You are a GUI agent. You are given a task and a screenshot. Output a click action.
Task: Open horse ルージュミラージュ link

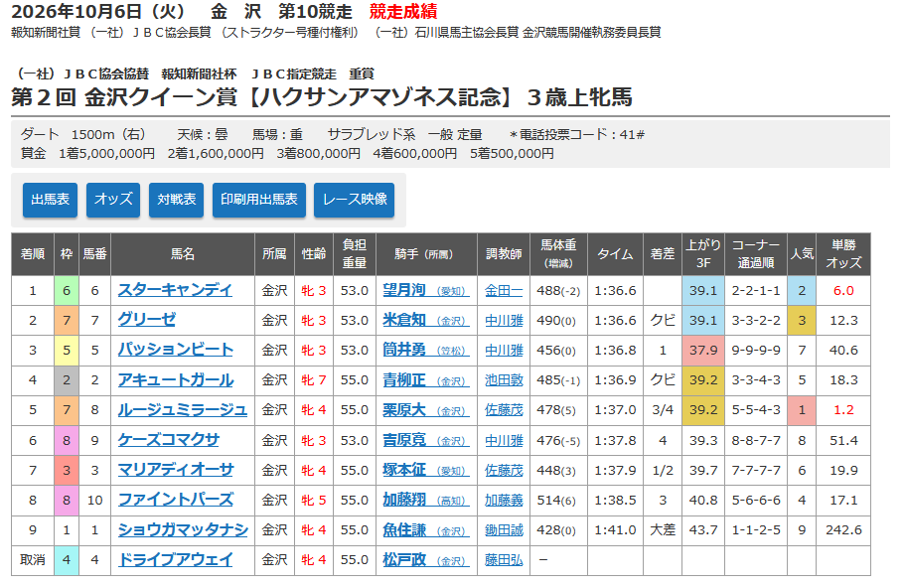182,410
